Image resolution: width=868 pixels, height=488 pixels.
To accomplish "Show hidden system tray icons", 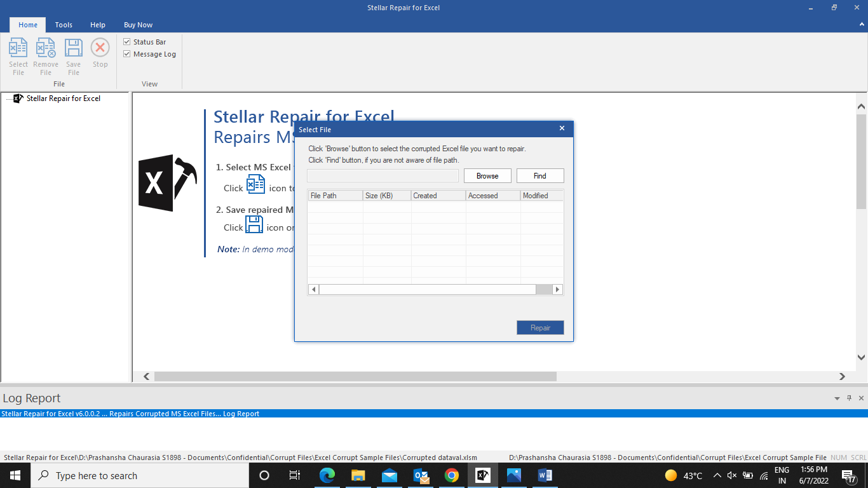I will pos(717,475).
